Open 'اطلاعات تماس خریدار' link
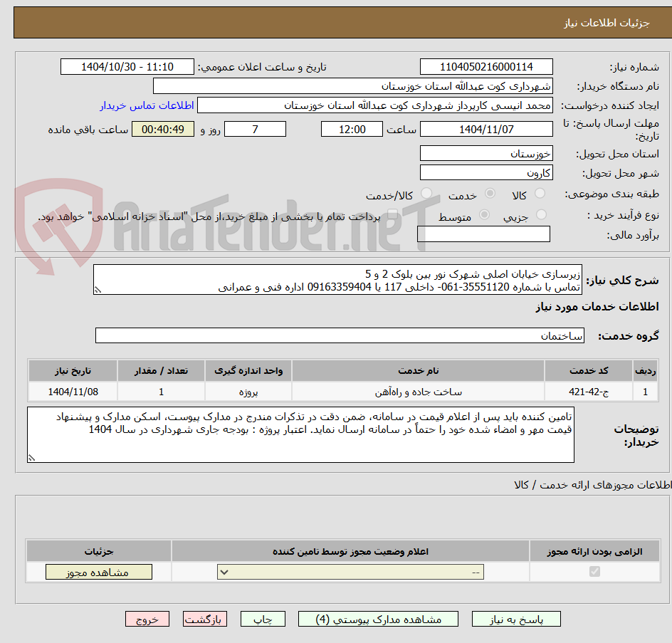 (147, 105)
